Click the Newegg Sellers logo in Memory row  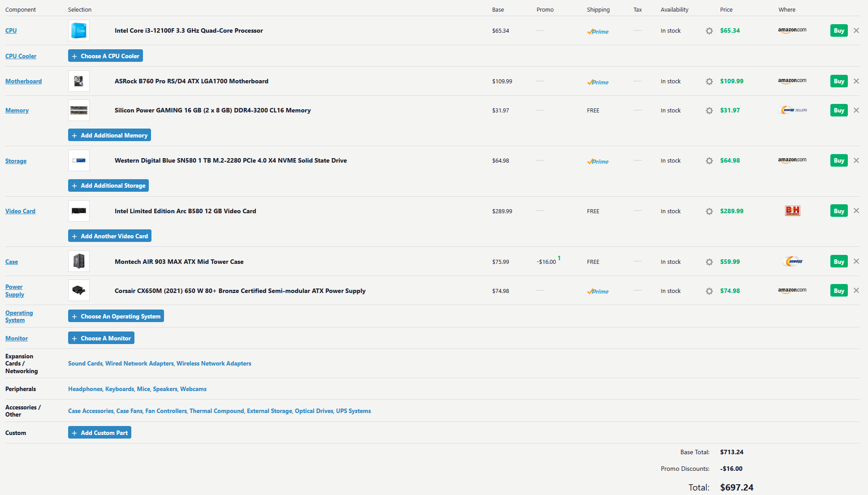click(x=794, y=110)
